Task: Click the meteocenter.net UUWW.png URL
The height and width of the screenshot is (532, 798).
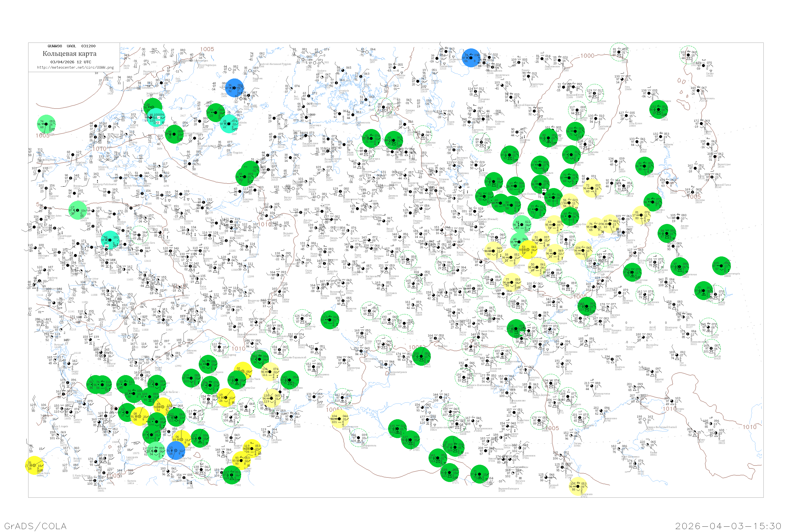Action: [75, 68]
